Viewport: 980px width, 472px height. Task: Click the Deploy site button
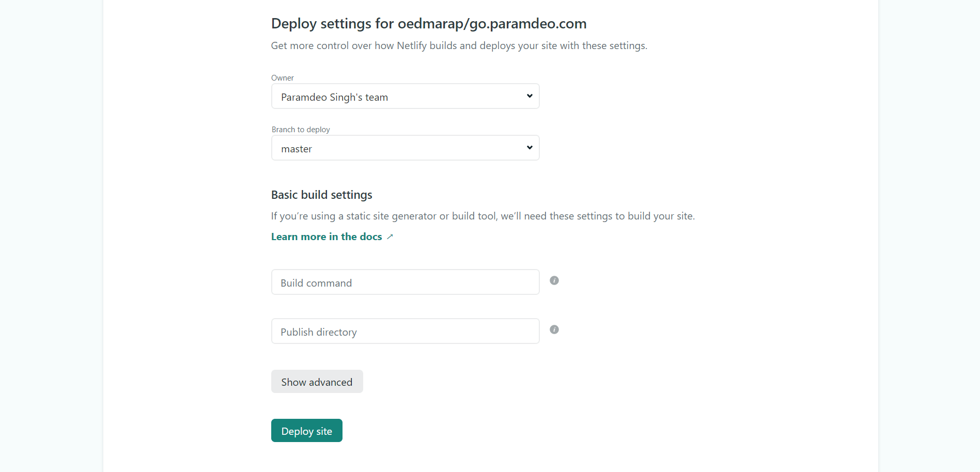tap(306, 431)
